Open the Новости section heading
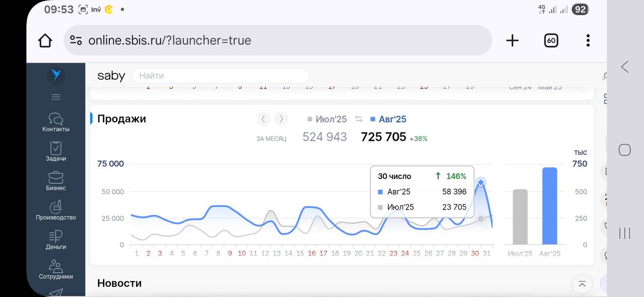The height and width of the screenshot is (297, 644). (x=119, y=283)
